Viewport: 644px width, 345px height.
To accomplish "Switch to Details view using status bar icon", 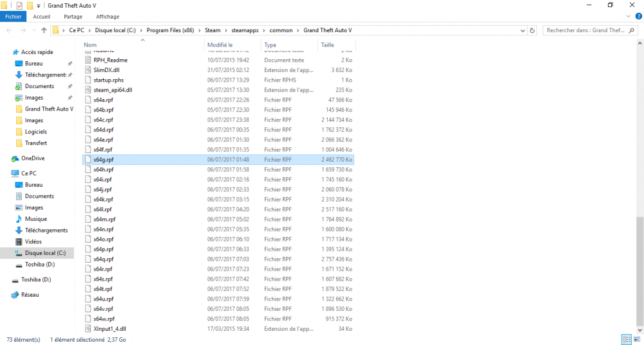I will coord(627,340).
